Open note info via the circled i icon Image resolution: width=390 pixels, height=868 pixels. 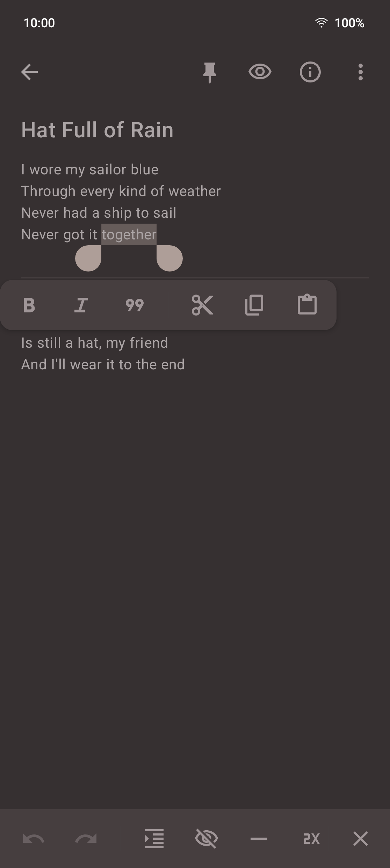tap(310, 72)
